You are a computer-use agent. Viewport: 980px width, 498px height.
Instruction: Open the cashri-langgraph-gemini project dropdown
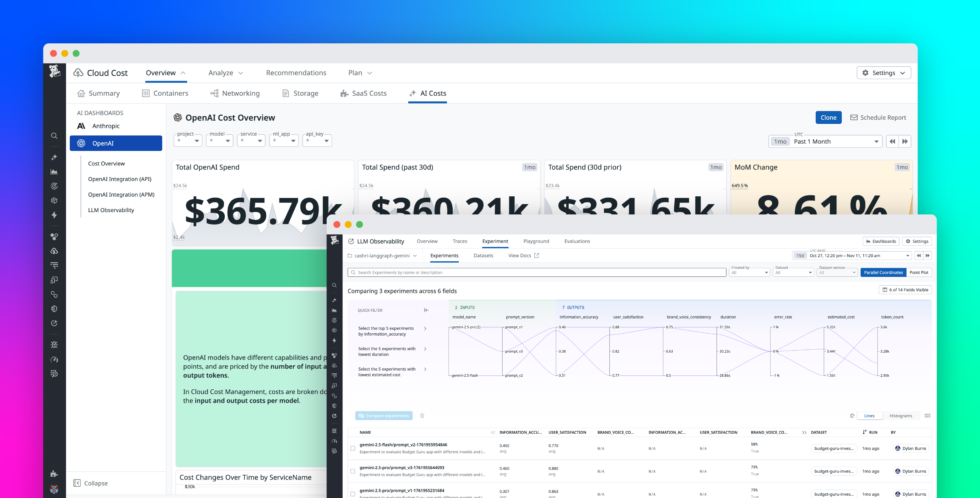[382, 255]
